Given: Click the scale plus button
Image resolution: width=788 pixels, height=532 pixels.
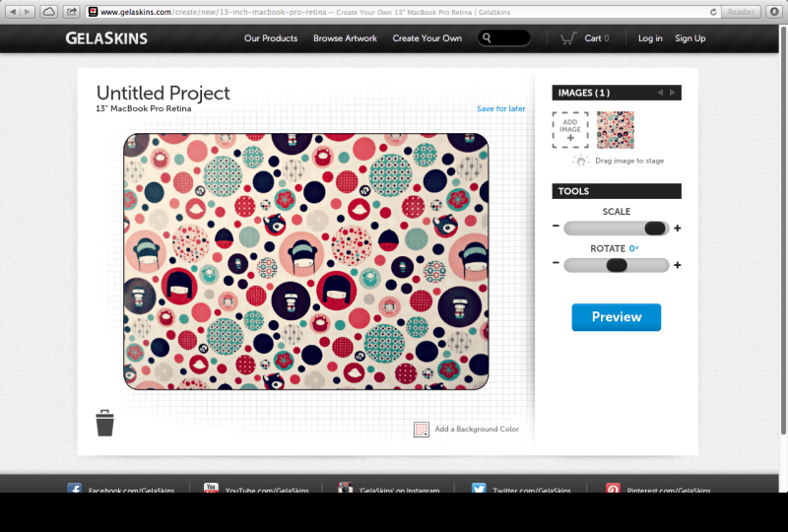Looking at the screenshot, I should pyautogui.click(x=678, y=229).
